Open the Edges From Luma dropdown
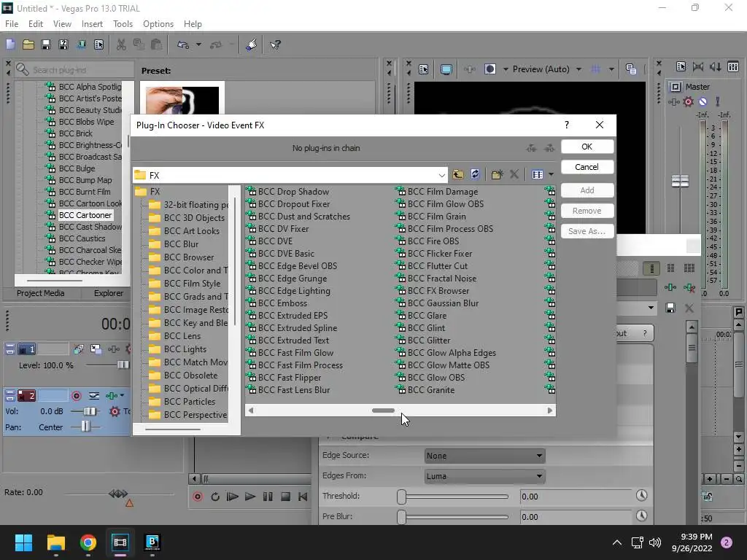This screenshot has height=560, width=747. (484, 475)
